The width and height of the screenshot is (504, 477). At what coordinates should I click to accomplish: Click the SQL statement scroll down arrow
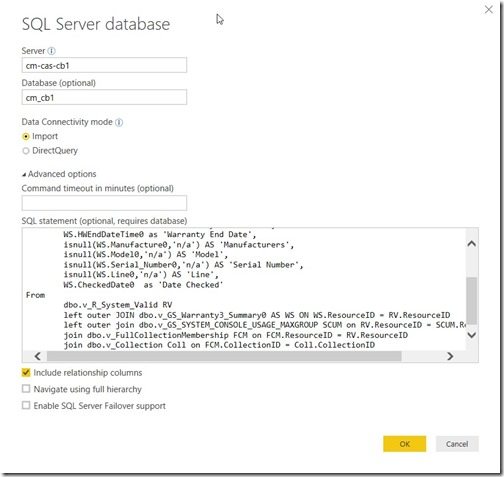[x=472, y=335]
